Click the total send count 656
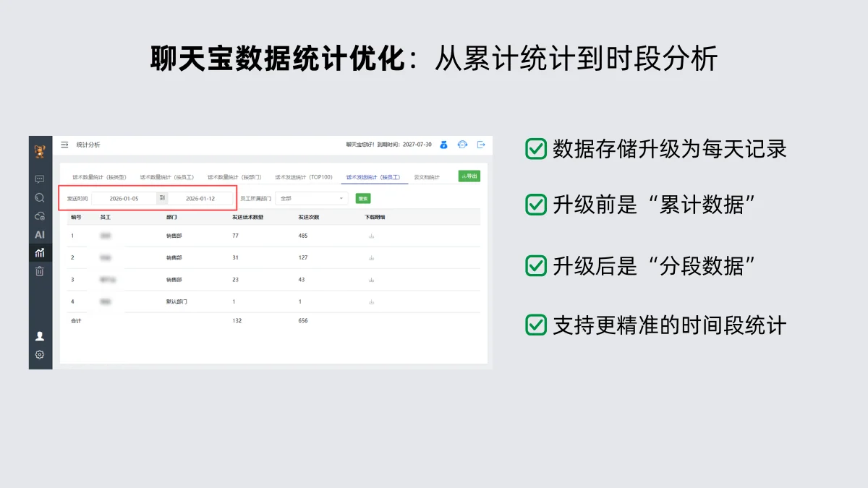The height and width of the screenshot is (488, 868). 302,320
